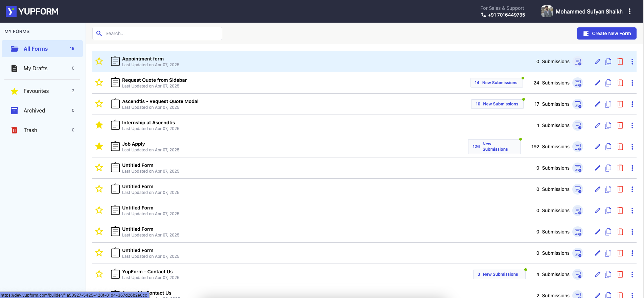Edit YupForm - Contact Us form

[x=598, y=274]
